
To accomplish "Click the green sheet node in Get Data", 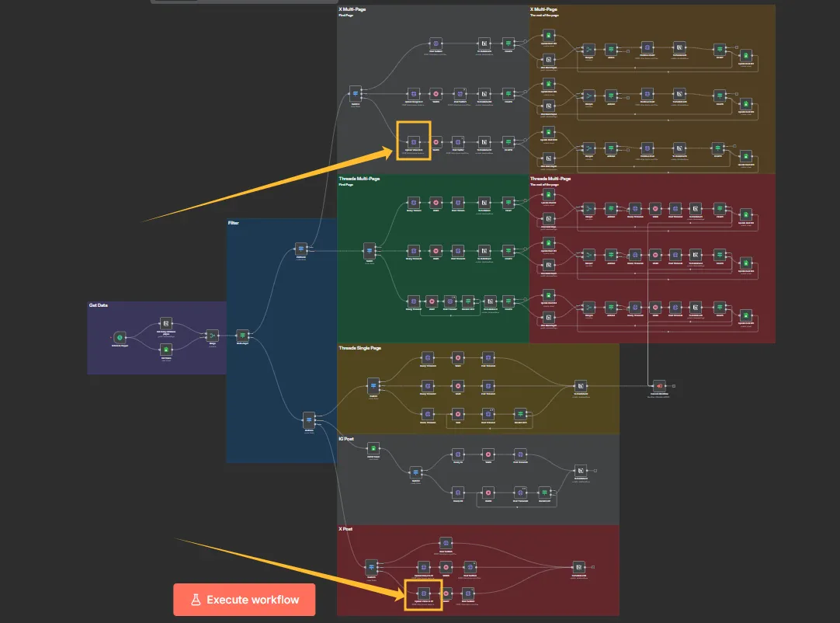I will coord(165,349).
